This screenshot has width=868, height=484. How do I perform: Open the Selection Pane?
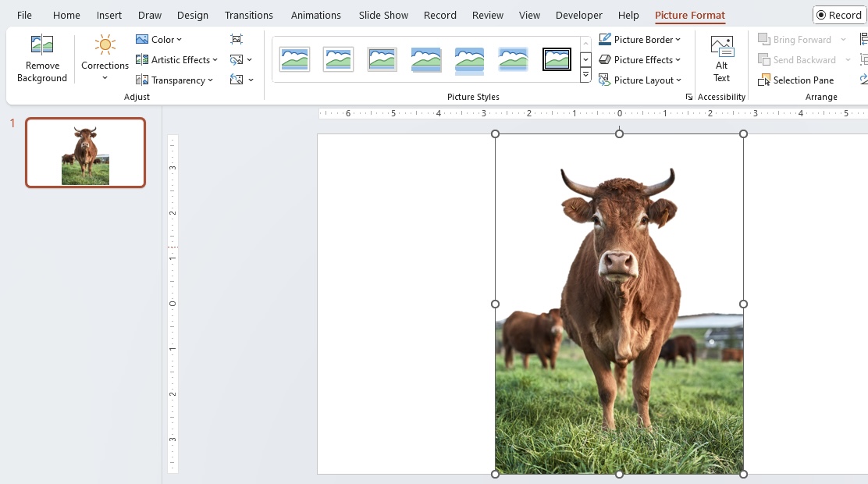point(795,80)
